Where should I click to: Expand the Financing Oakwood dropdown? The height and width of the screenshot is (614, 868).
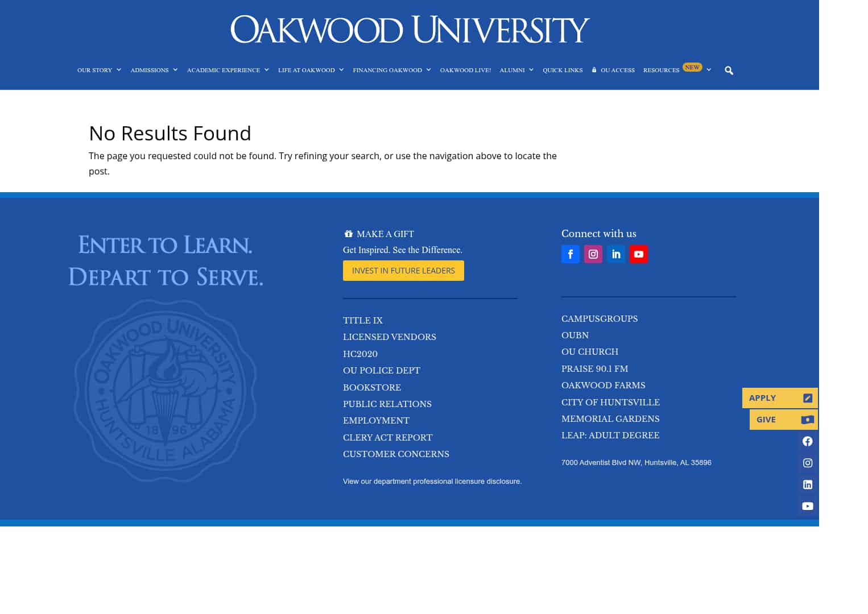click(x=392, y=70)
